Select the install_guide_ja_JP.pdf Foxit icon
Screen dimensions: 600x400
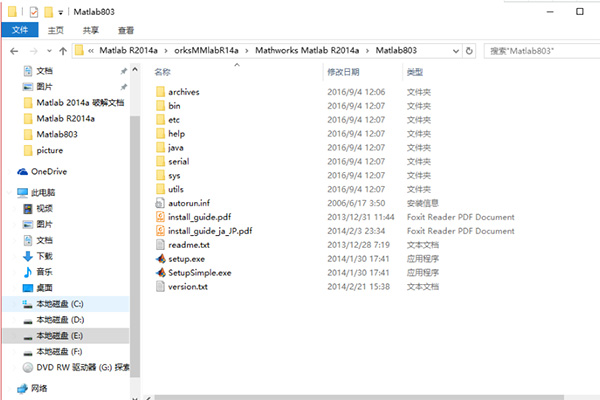pyautogui.click(x=160, y=231)
